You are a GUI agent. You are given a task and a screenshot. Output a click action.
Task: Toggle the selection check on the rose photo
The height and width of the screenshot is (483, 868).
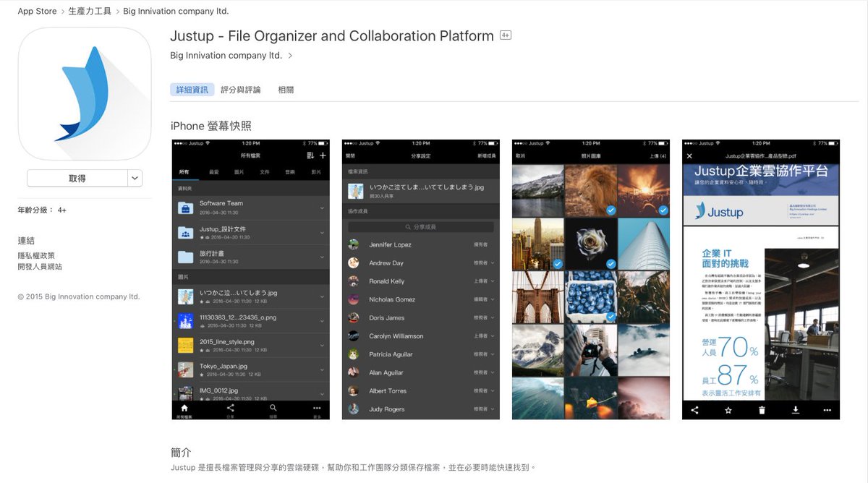tap(610, 262)
